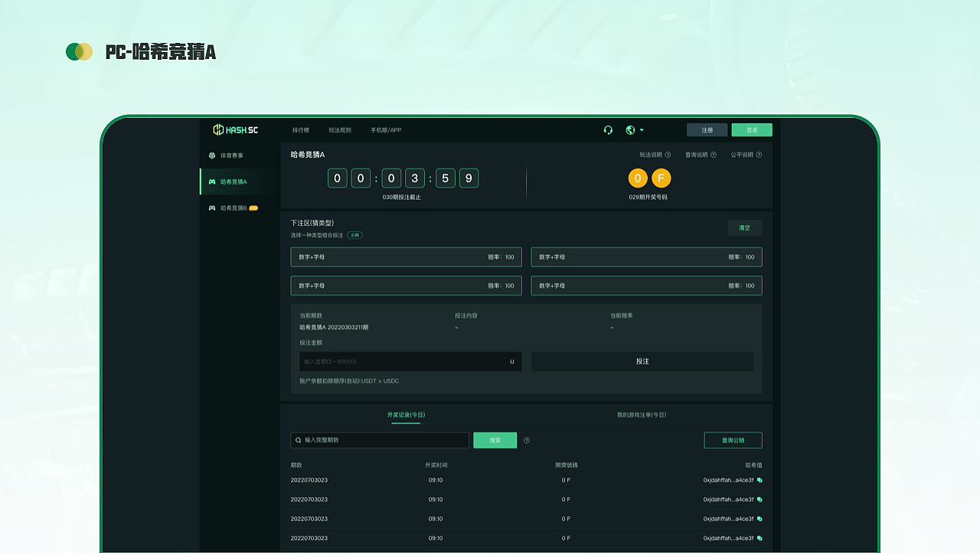Click 20220703023 in the first record row

(x=309, y=480)
